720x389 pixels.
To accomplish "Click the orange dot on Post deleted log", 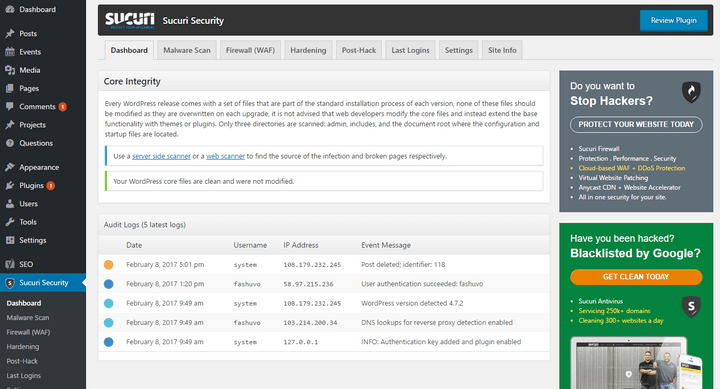I will [108, 265].
